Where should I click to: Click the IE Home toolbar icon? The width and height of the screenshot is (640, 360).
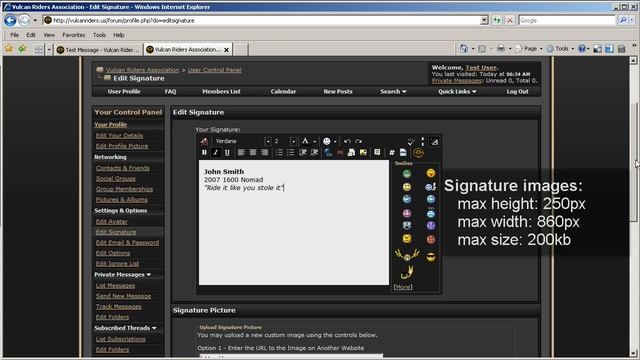[x=464, y=49]
